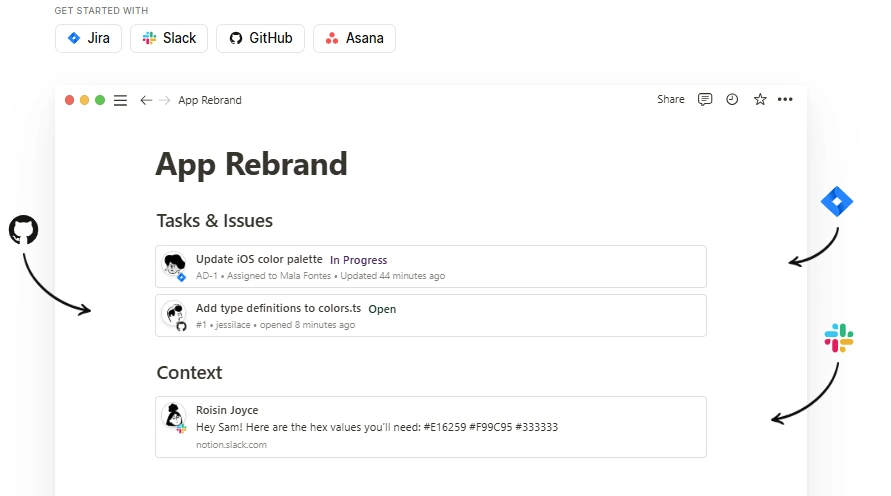Open the three-dot more options menu
The image size is (891, 496).
pyautogui.click(x=785, y=99)
